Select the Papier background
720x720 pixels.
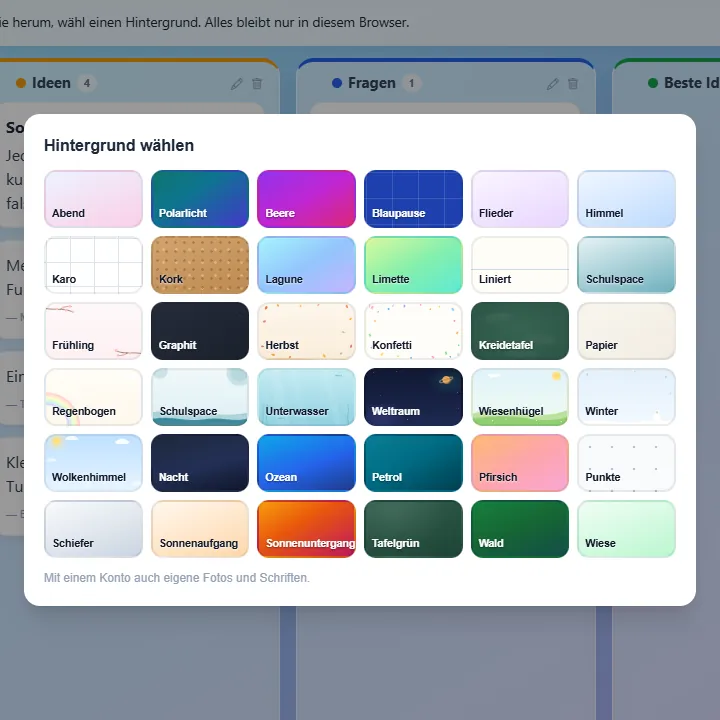point(626,331)
